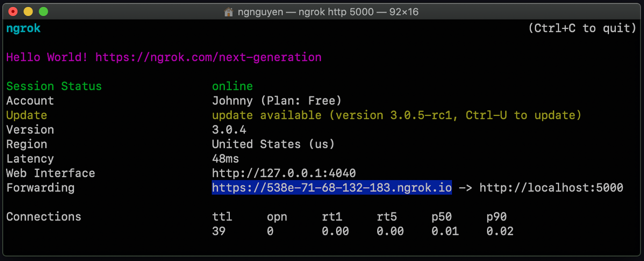644x261 pixels.
Task: Click the 'Region' label
Action: pyautogui.click(x=27, y=144)
